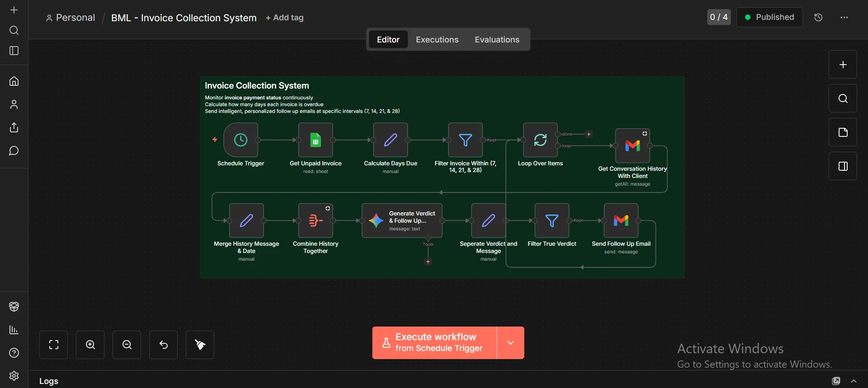Add a tool to Generate Verdict node
Screen dimensions: 868x388
[428, 262]
